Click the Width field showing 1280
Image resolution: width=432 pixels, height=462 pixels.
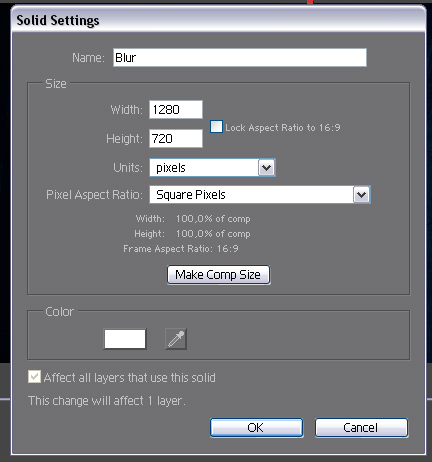tap(176, 109)
